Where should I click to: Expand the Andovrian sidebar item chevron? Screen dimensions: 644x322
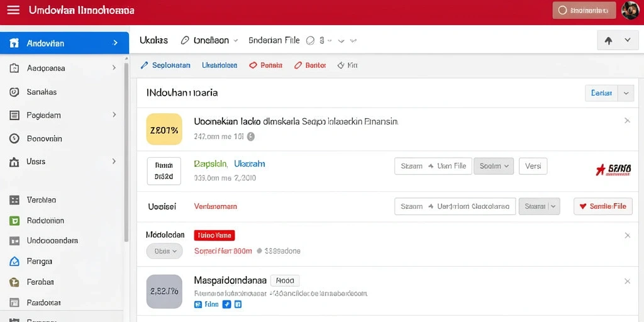pos(115,43)
